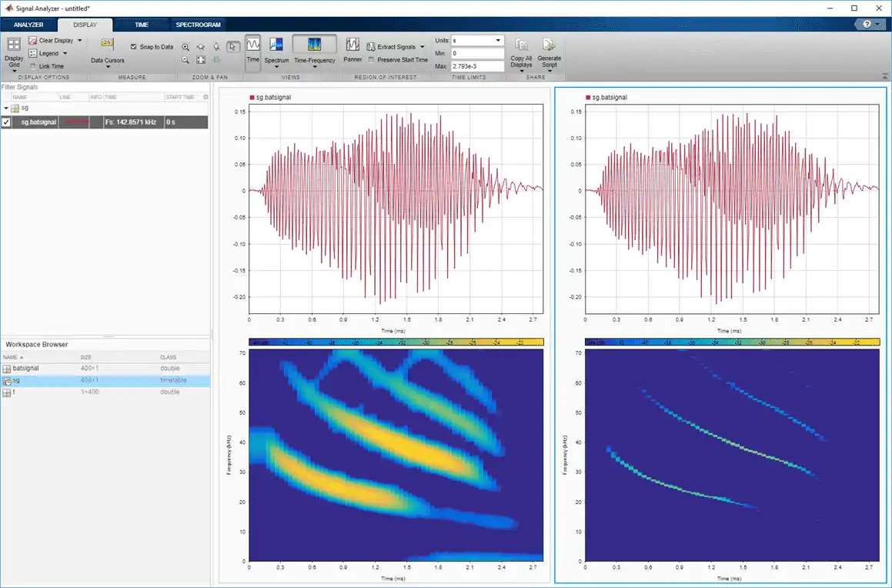Collapse the sg tree node
Viewport: 892px width, 588px height.
coord(6,108)
